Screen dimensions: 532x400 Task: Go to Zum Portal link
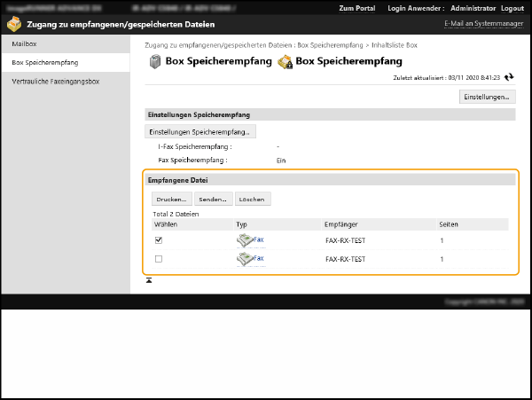click(356, 8)
